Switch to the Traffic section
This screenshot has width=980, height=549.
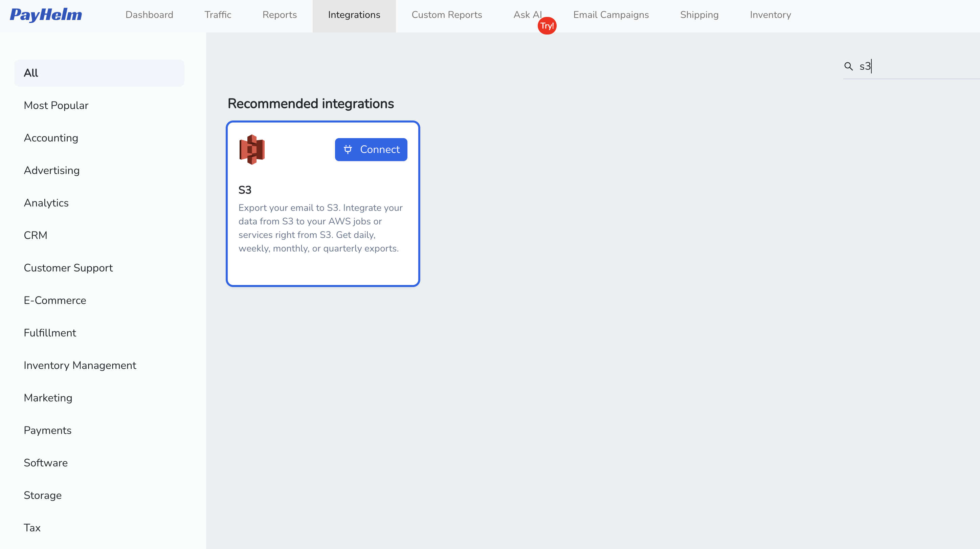[218, 15]
